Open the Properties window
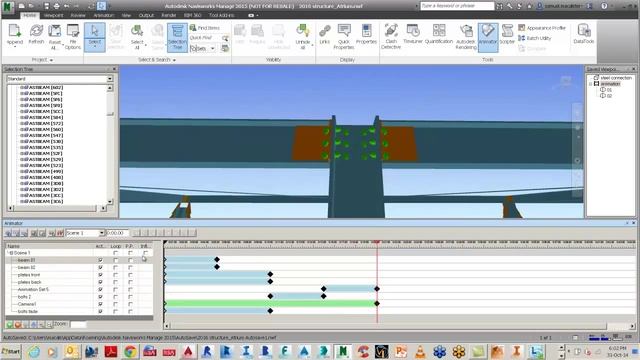 click(366, 34)
